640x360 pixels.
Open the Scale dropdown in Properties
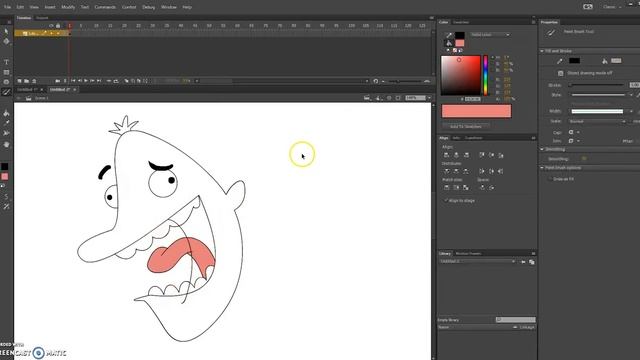(x=597, y=121)
